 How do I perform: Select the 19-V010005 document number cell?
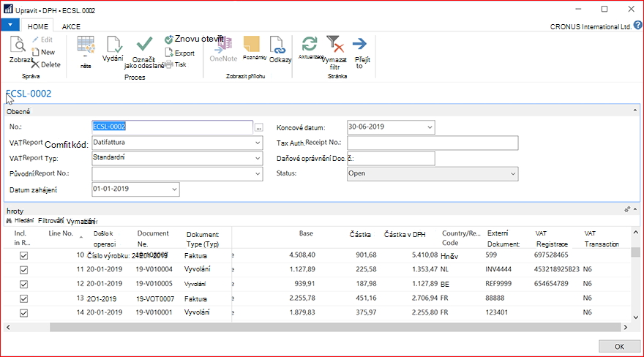pyautogui.click(x=154, y=284)
